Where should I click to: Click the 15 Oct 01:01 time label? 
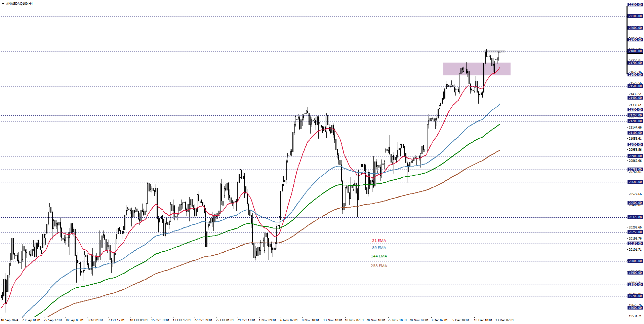click(x=160, y=320)
